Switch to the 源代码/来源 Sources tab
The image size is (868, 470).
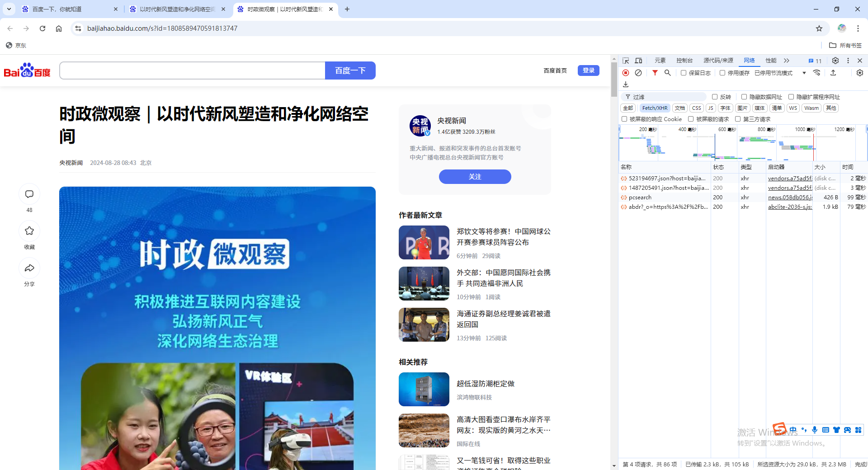(718, 61)
